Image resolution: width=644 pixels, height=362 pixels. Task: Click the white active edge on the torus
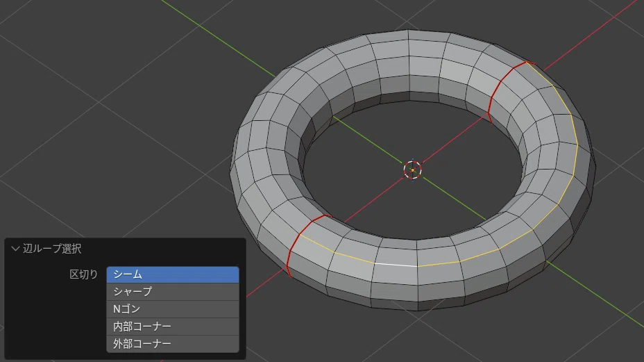[x=396, y=265]
